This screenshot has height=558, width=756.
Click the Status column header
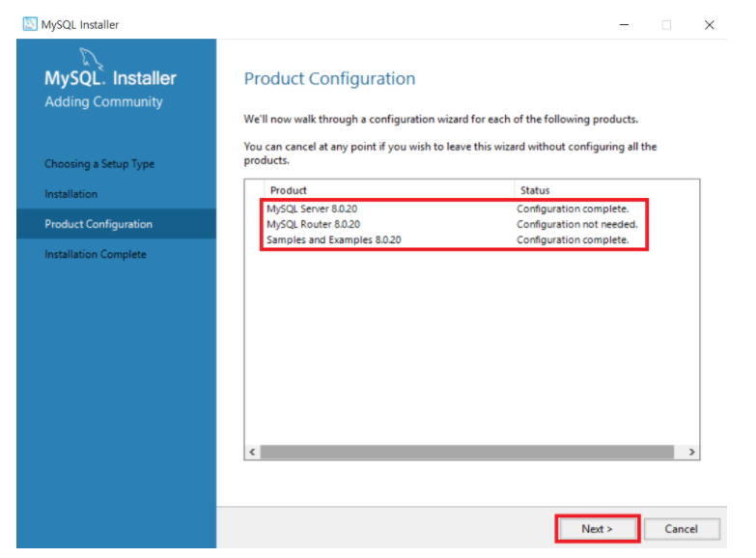pyautogui.click(x=606, y=190)
